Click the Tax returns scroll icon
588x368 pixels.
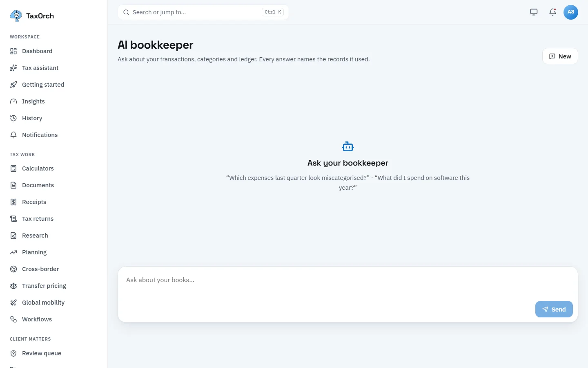tap(13, 219)
